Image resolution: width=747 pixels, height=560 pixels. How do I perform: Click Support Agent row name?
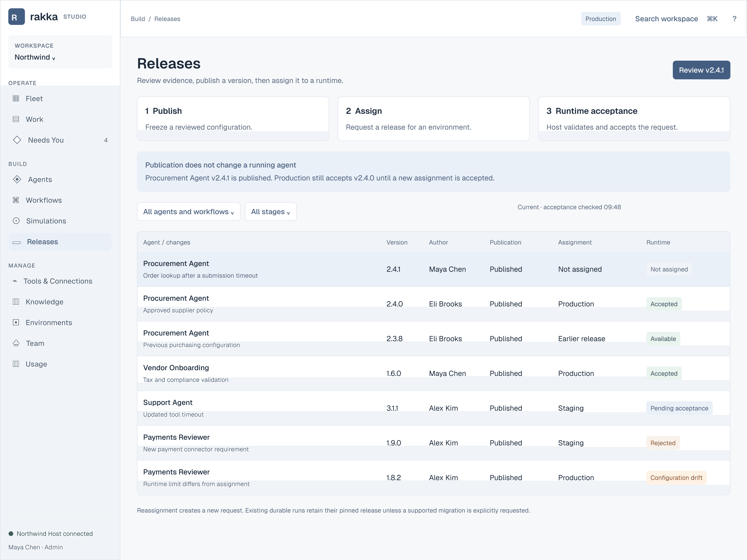pyautogui.click(x=168, y=402)
